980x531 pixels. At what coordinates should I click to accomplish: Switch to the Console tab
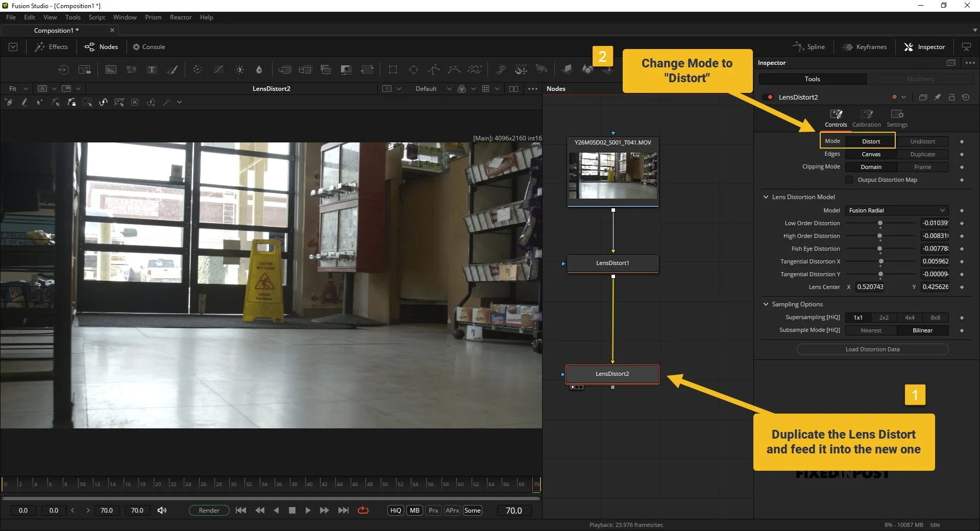(149, 47)
